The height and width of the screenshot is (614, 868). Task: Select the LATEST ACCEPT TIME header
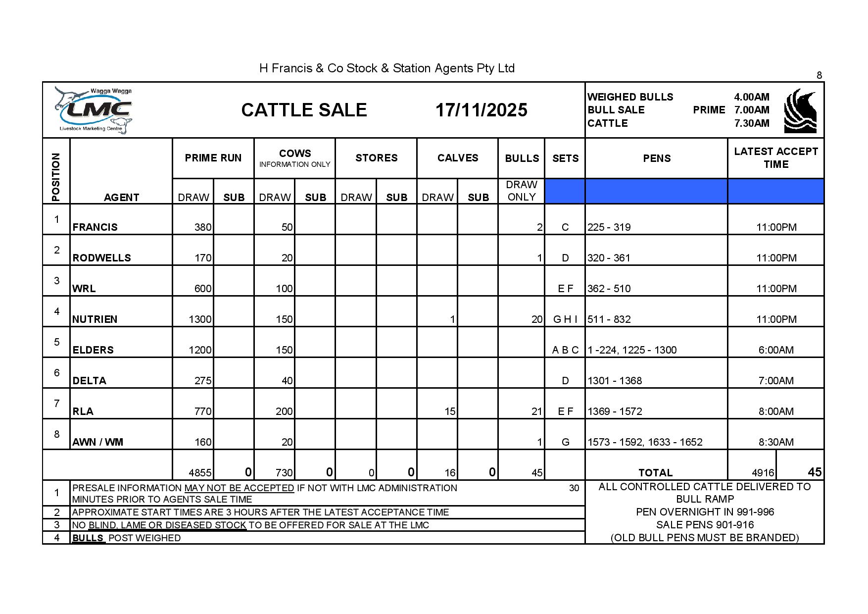click(x=775, y=157)
